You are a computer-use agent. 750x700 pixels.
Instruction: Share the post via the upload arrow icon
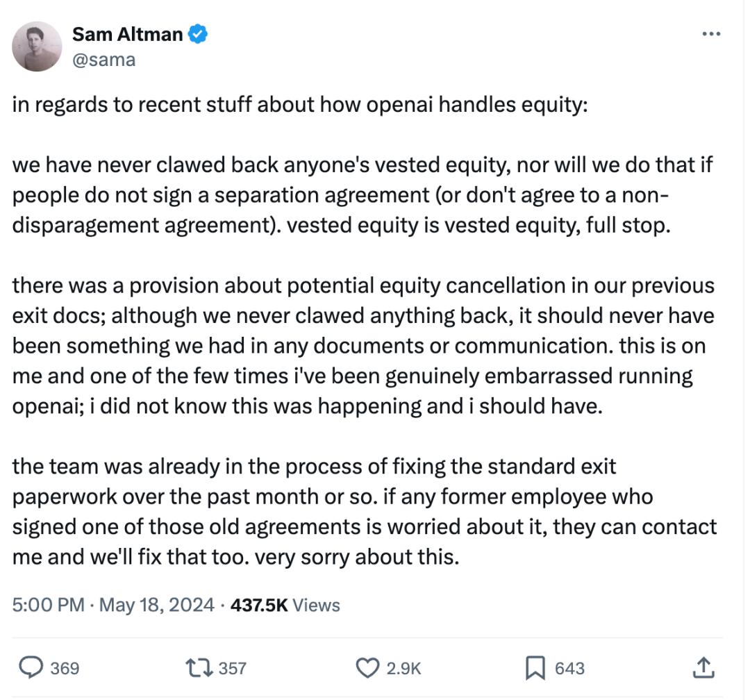tap(703, 668)
